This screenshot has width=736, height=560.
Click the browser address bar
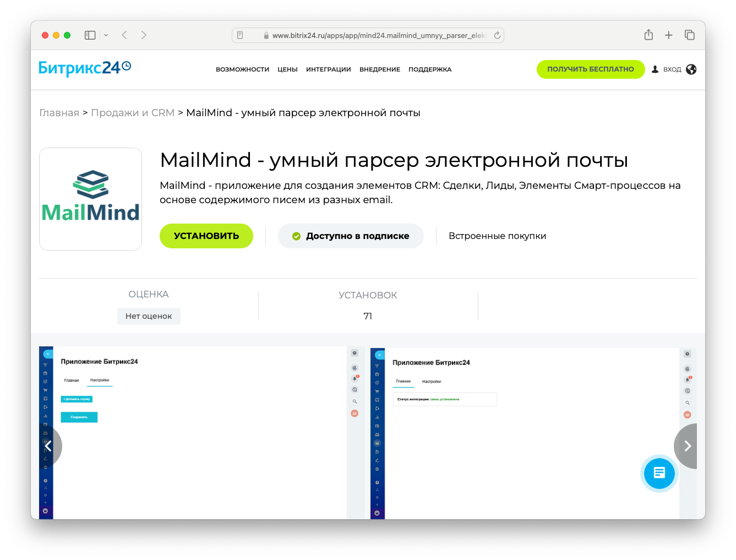[x=368, y=35]
